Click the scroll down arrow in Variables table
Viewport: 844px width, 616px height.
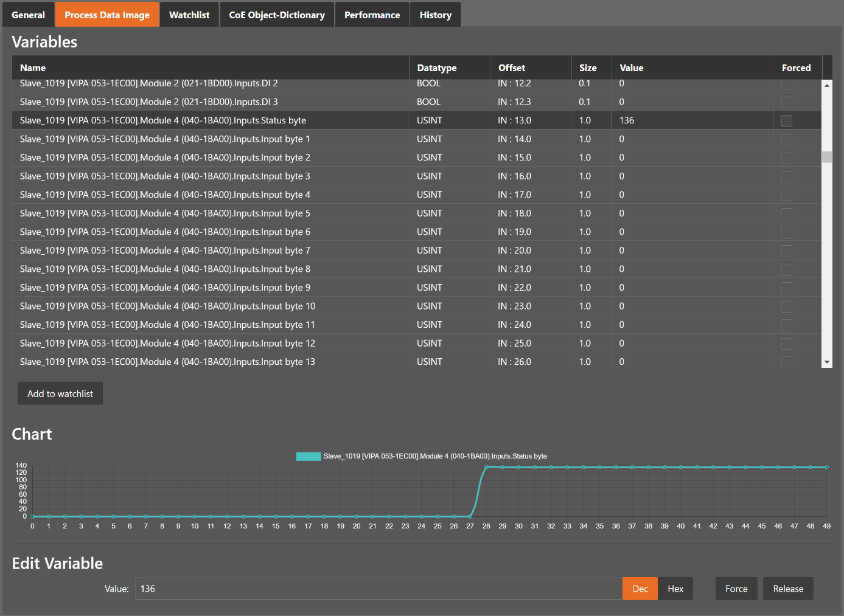tap(826, 362)
